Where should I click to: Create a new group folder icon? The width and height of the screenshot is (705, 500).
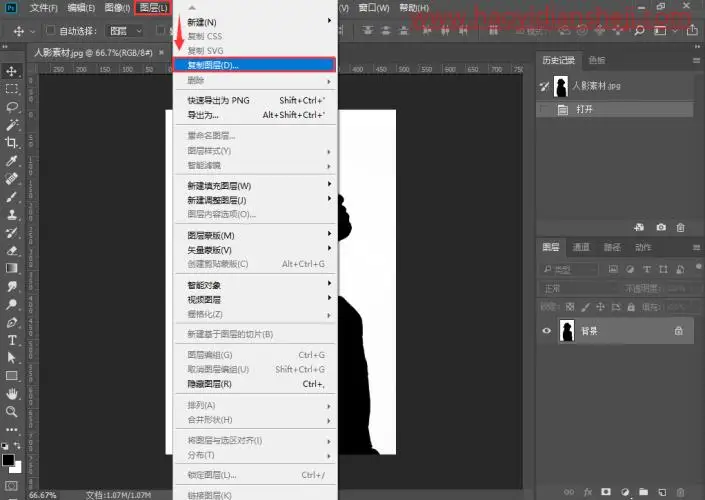[x=643, y=491]
